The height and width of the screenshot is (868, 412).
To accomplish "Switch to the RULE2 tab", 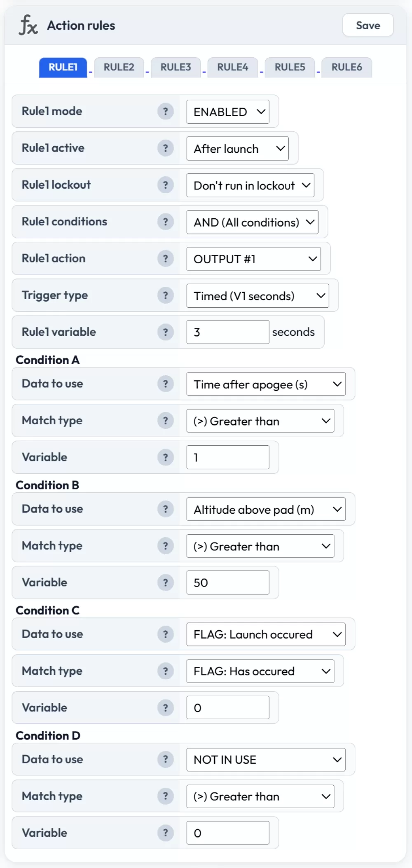I will click(119, 67).
